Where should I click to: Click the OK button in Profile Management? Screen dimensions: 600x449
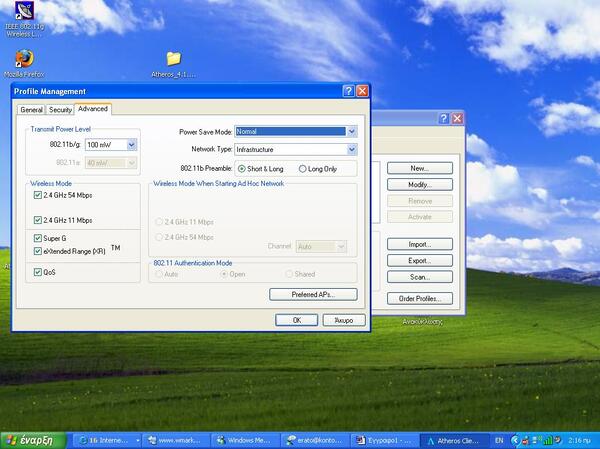tap(297, 320)
